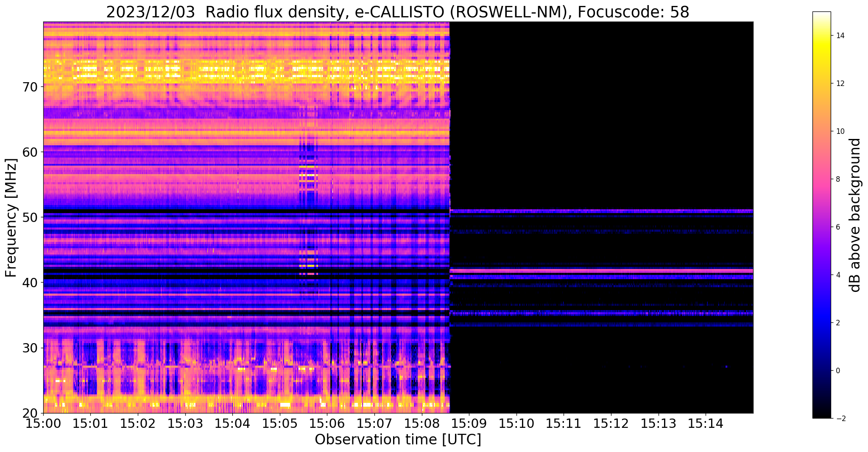Click the 70 MHz frequency tick label
This screenshot has height=452, width=868.
(30, 87)
